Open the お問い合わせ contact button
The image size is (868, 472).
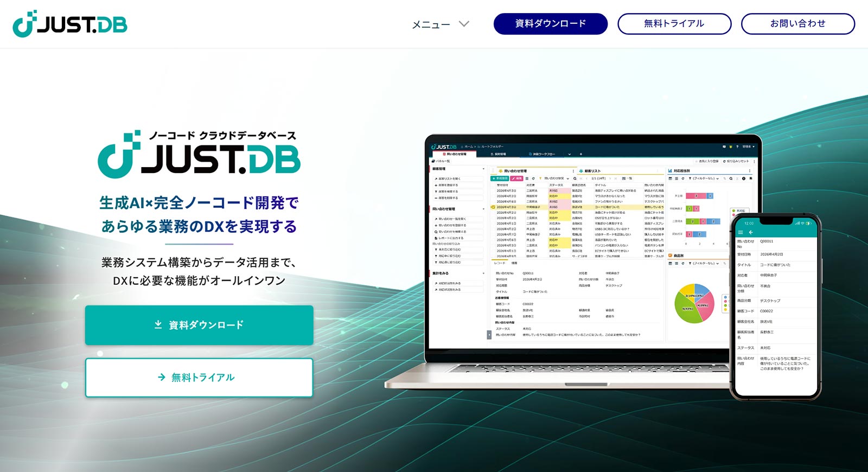(798, 24)
